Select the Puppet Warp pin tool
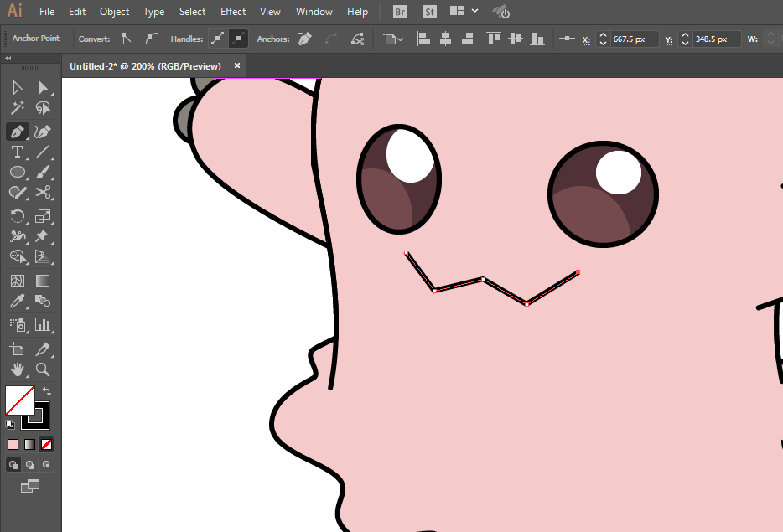The width and height of the screenshot is (783, 532). tap(43, 236)
